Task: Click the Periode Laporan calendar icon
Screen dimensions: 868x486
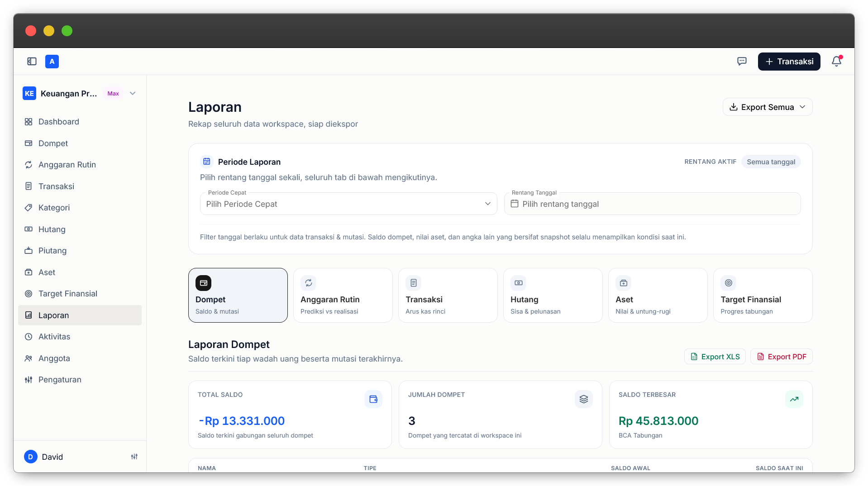Action: click(207, 162)
